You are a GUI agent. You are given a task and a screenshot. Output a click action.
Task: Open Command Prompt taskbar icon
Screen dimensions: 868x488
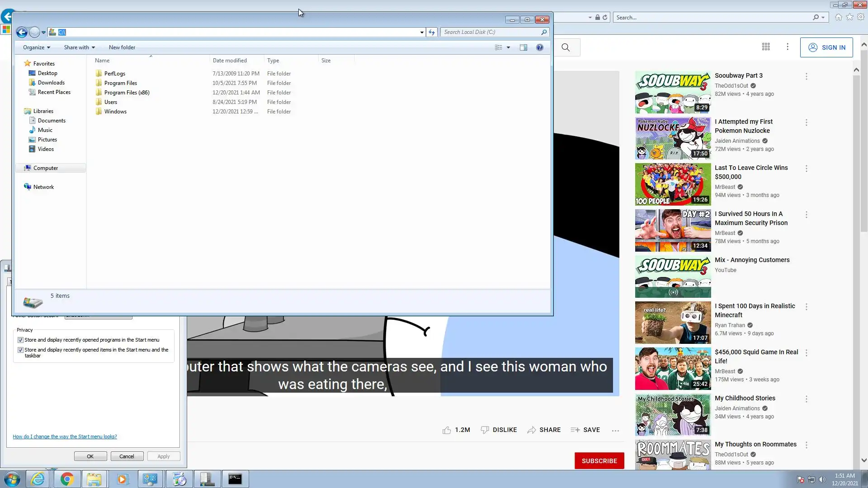tap(235, 479)
